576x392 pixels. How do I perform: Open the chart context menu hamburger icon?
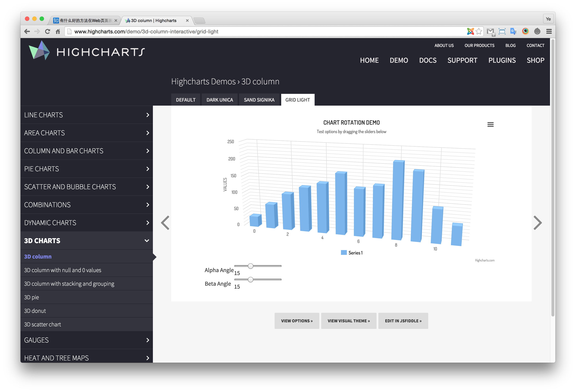point(490,124)
